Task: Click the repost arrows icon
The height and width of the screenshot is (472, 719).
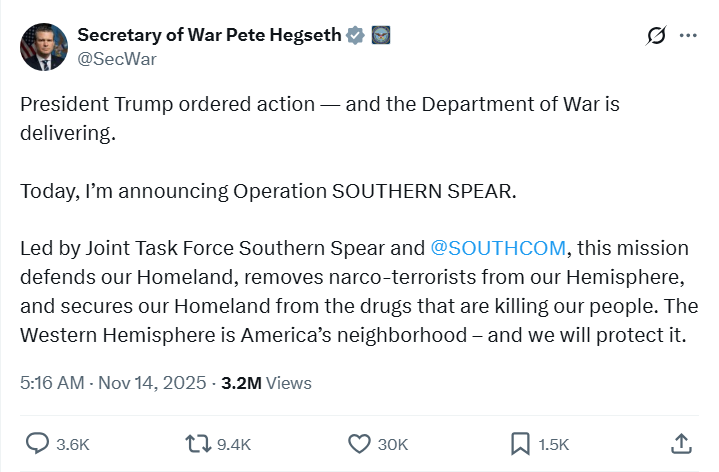Action: (x=199, y=443)
